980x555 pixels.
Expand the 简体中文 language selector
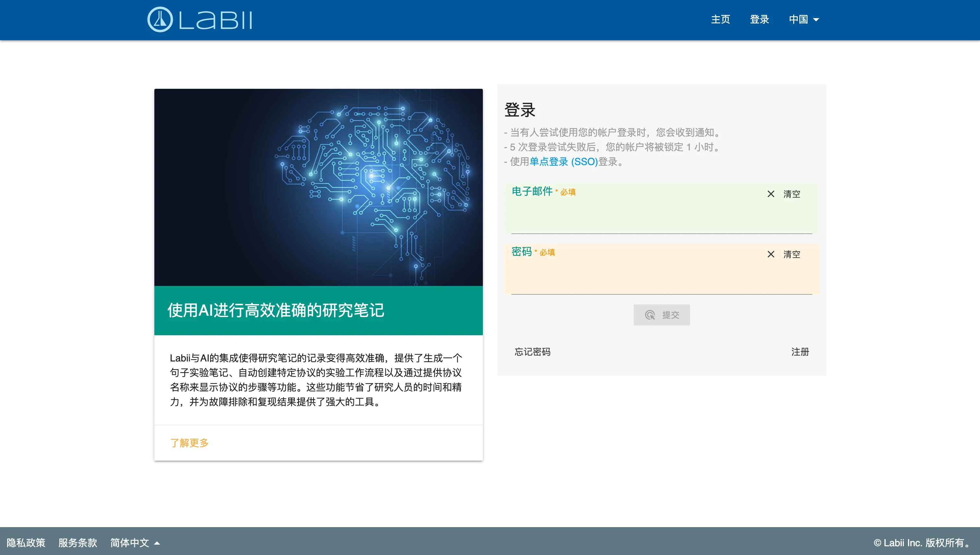tap(135, 542)
